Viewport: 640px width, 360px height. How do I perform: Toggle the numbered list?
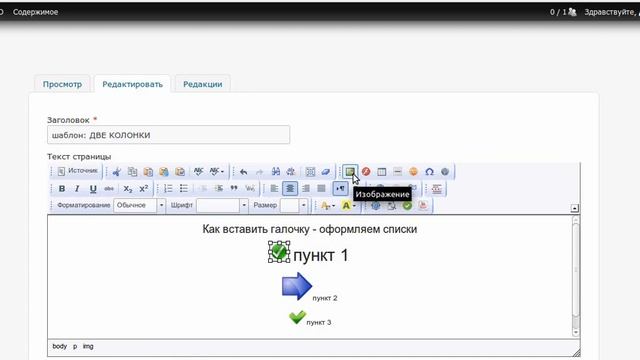[x=168, y=189]
